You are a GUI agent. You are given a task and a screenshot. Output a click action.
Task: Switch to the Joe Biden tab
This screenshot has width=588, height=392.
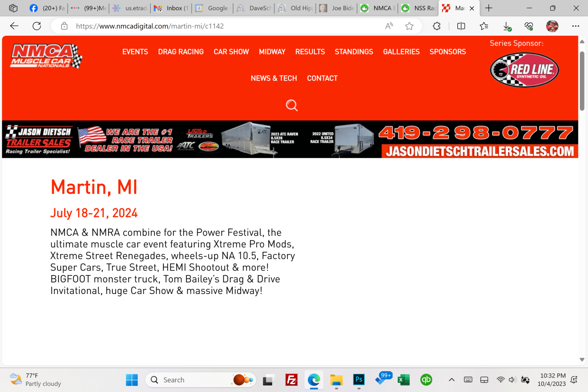coord(337,8)
